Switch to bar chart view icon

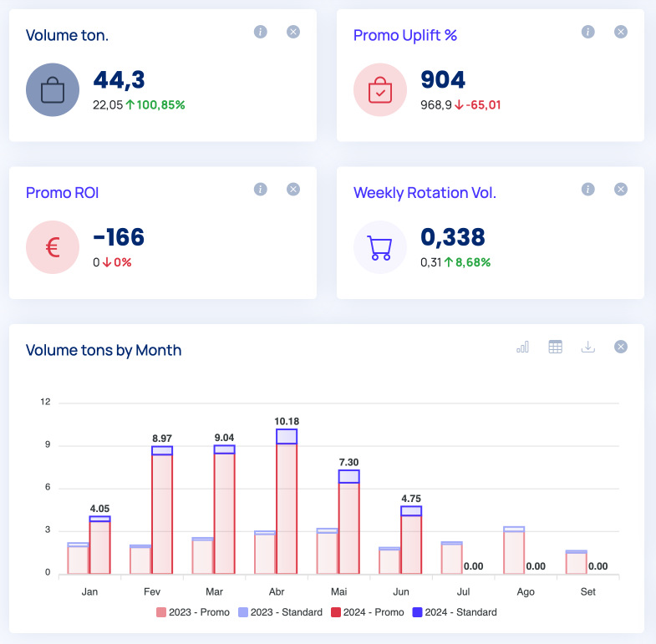point(523,347)
